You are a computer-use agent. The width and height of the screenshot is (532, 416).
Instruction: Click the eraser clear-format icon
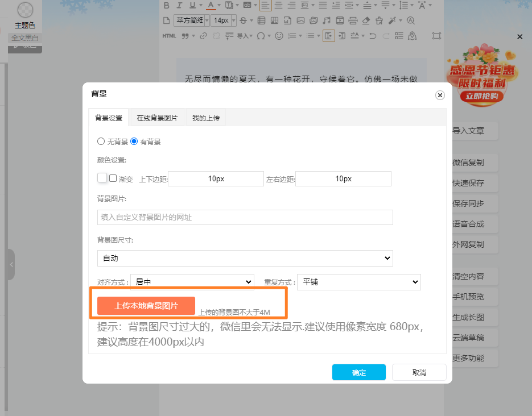(x=366, y=20)
